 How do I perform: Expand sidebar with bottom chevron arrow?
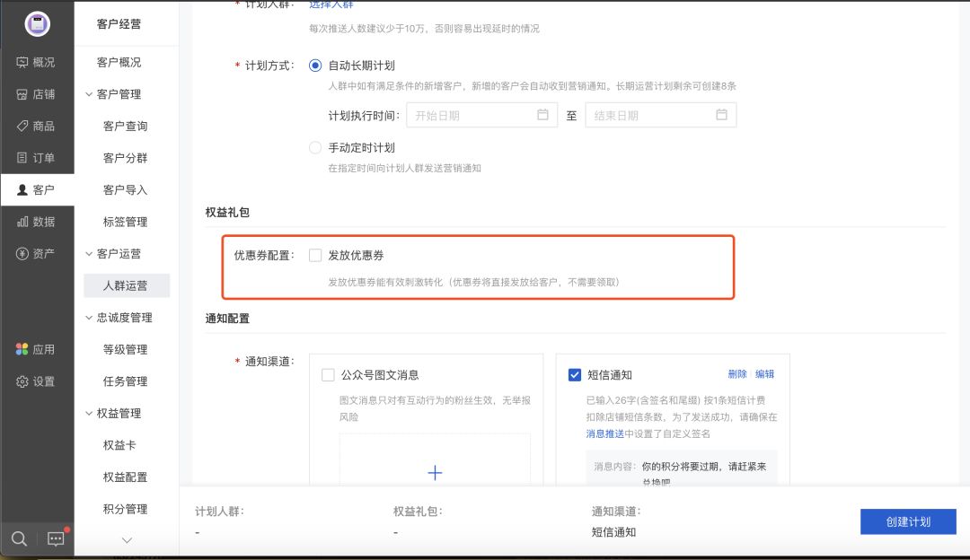pyautogui.click(x=127, y=539)
